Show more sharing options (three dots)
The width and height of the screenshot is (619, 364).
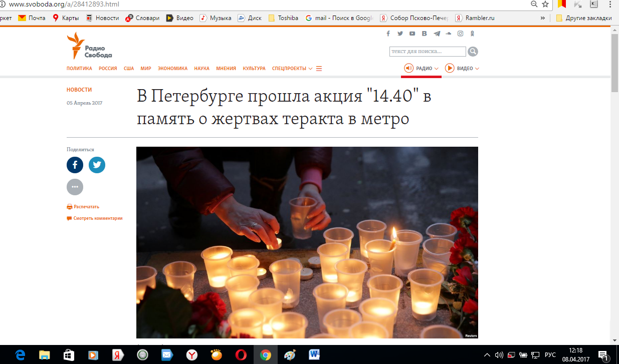pyautogui.click(x=75, y=187)
